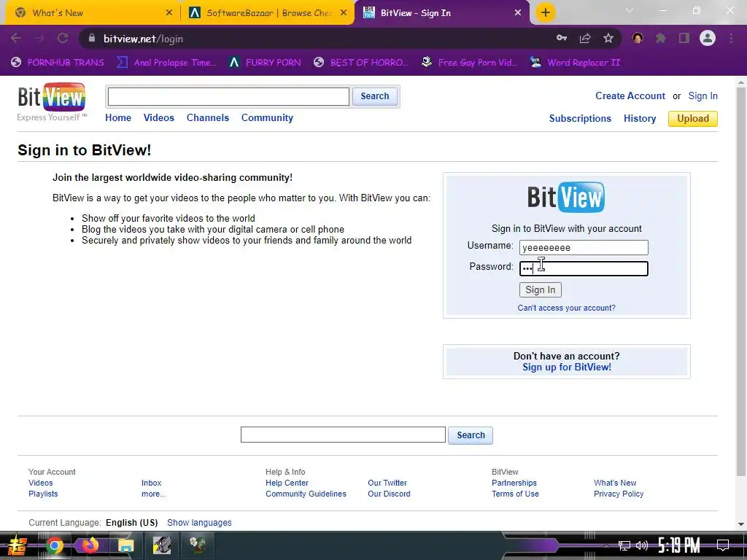747x560 pixels.
Task: Open the Channels nav item
Action: [208, 117]
